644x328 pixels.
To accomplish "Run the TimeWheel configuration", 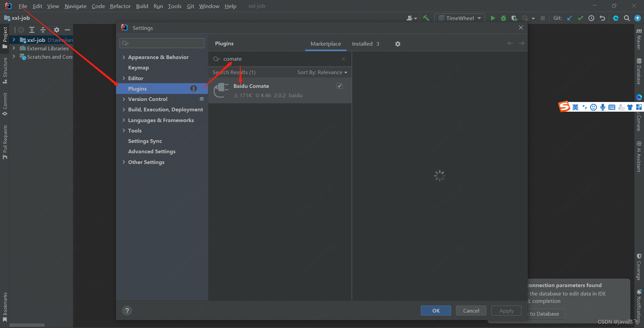I will (x=492, y=18).
